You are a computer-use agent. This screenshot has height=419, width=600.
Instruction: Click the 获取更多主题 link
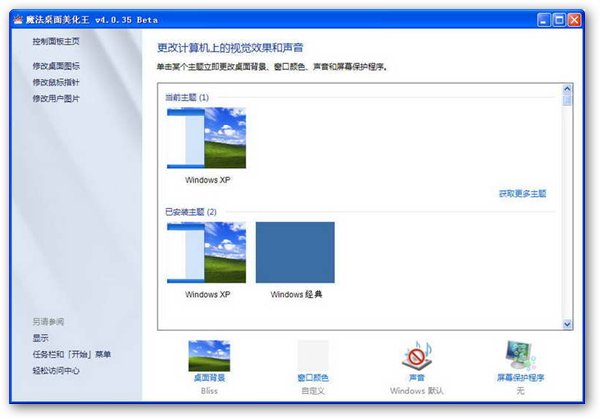[x=523, y=194]
